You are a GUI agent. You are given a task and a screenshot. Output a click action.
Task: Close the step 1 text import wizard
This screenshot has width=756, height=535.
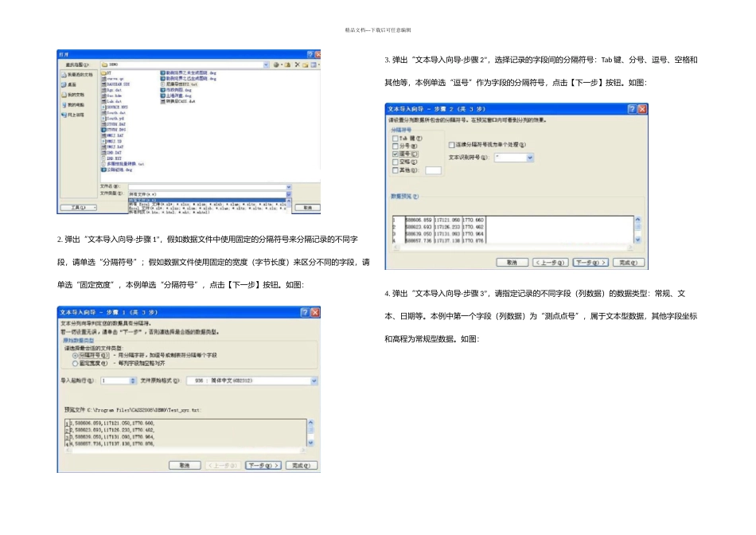315,312
